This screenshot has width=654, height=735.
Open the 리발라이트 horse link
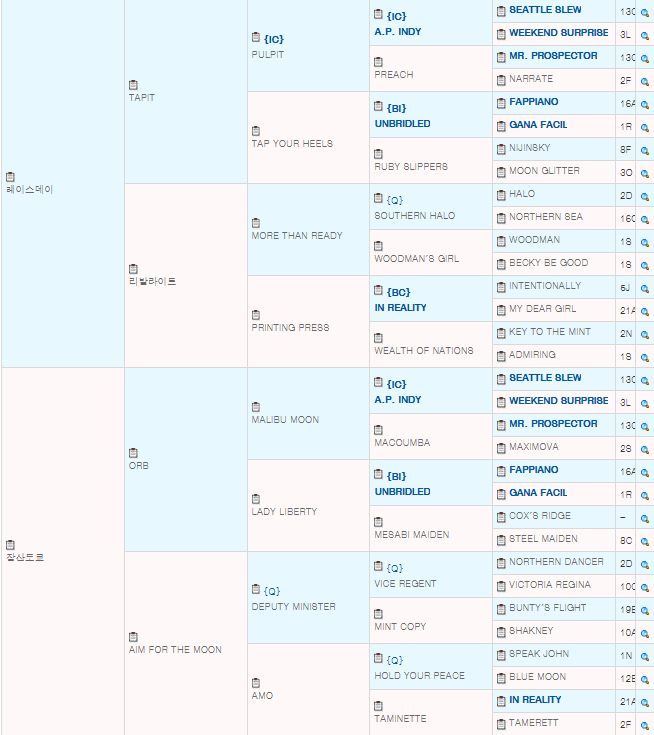coord(152,282)
